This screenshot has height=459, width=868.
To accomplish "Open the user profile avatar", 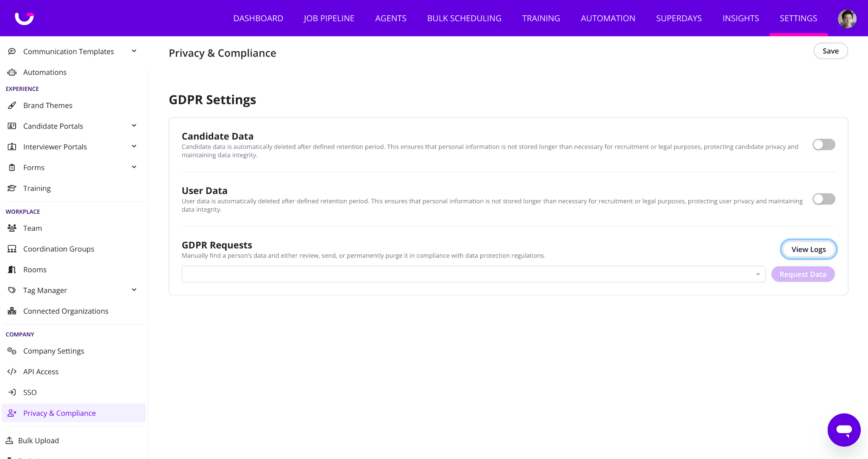I will 847,19.
